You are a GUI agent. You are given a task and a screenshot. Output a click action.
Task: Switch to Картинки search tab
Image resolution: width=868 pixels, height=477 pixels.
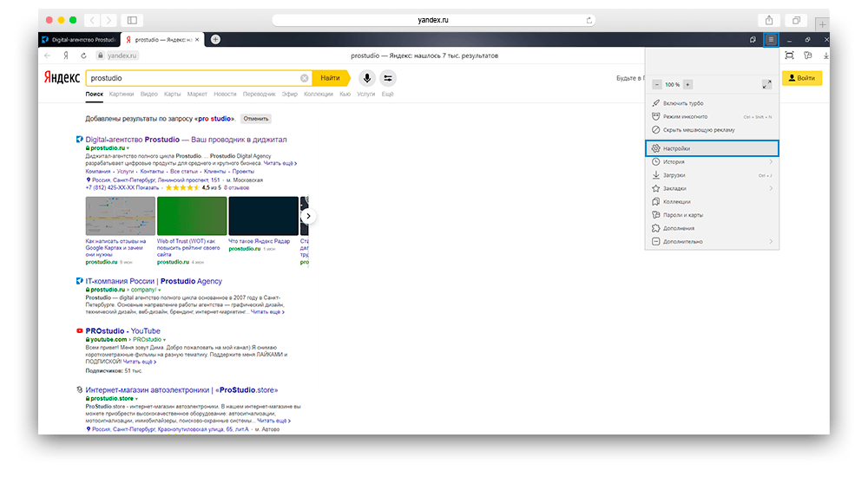click(122, 94)
